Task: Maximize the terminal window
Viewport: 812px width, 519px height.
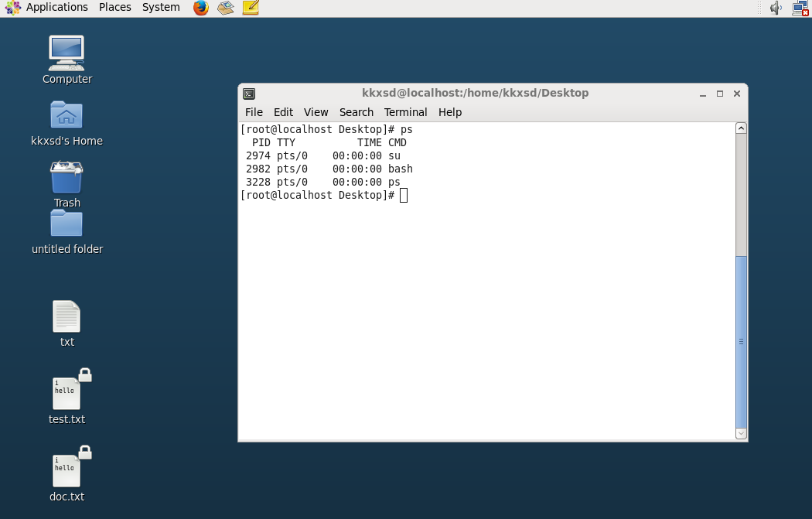Action: point(720,94)
